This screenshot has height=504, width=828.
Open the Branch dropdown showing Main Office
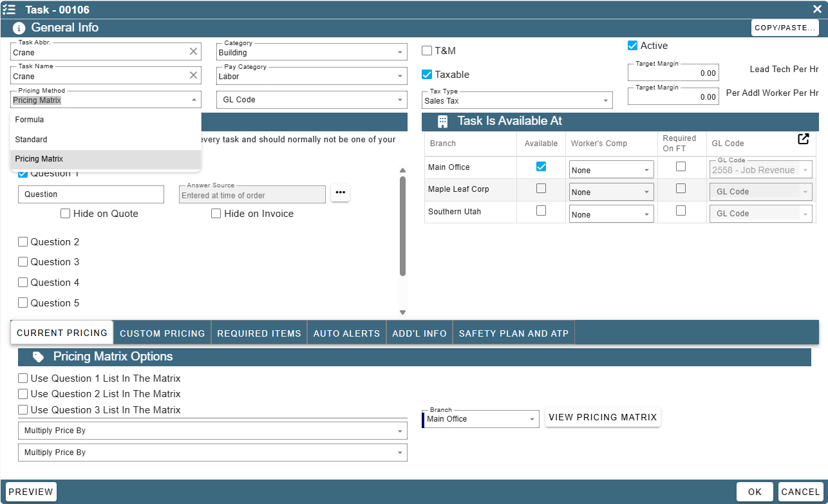480,418
